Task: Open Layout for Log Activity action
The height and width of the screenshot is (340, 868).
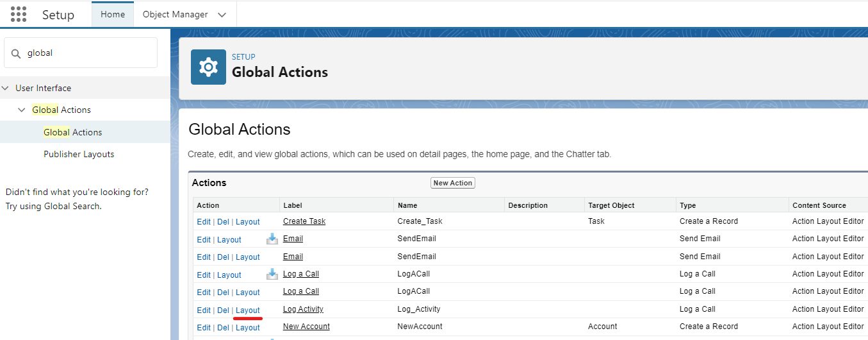Action: coord(248,310)
